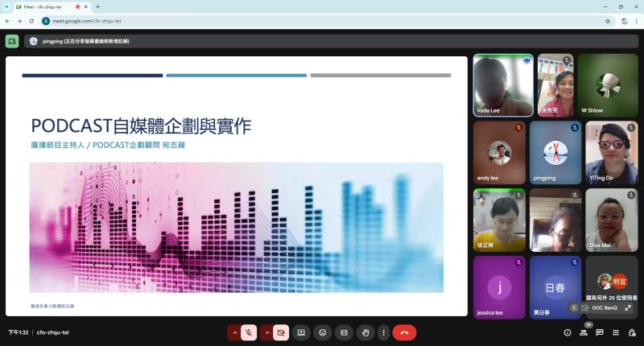Open meeting details info icon
644x346 pixels.
[x=567, y=332]
